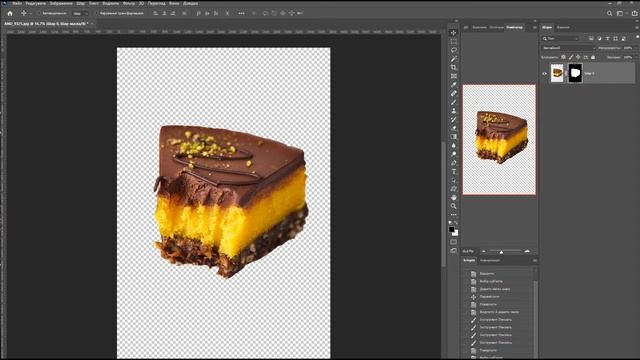Viewport: 640px width, 360px height.
Task: Select the Rectangular Marquee tool
Action: point(453,41)
